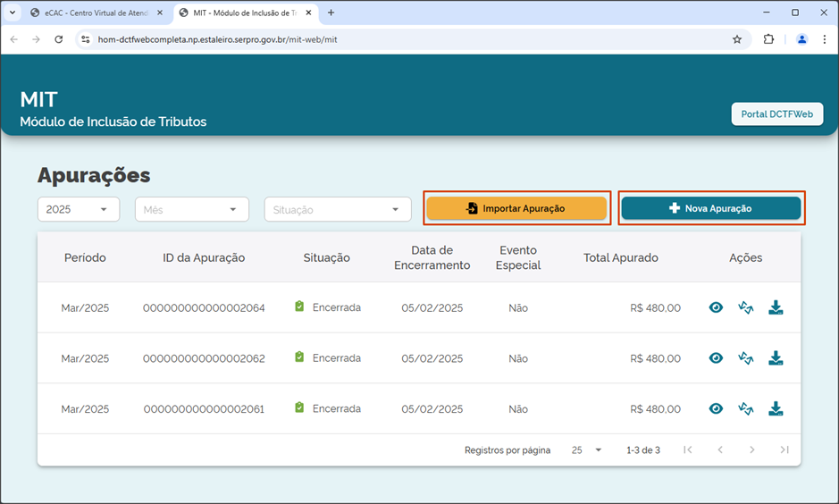View site information icon in address bar
Viewport: 839px width, 504px height.
tap(85, 39)
